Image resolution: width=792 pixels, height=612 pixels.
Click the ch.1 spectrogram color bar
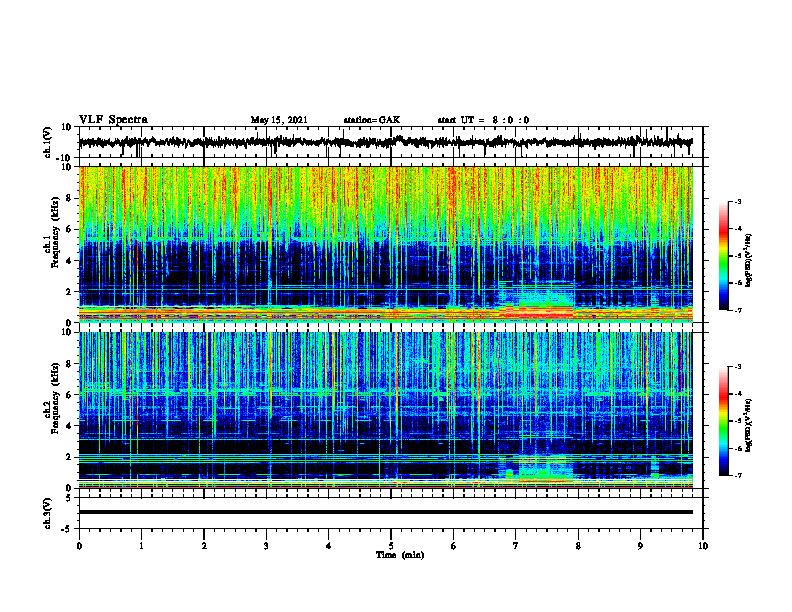pos(723,256)
